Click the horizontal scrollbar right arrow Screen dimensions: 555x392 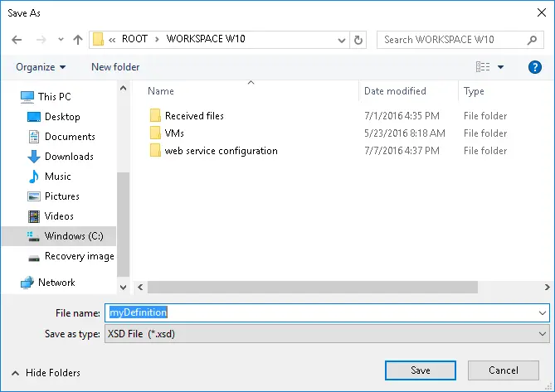[548, 287]
